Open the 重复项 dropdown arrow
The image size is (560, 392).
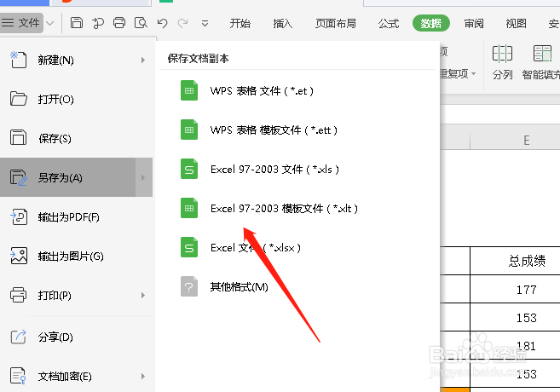(x=474, y=73)
